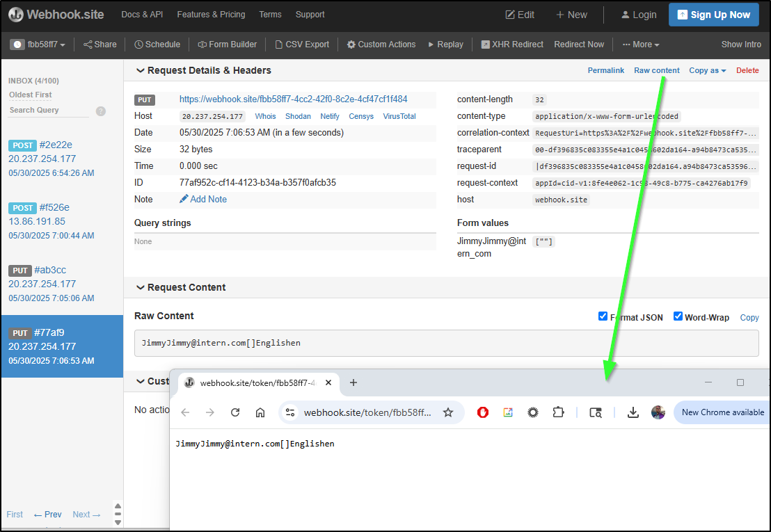This screenshot has width=771, height=532.
Task: Click the Webhook.site logo
Action: (56, 15)
